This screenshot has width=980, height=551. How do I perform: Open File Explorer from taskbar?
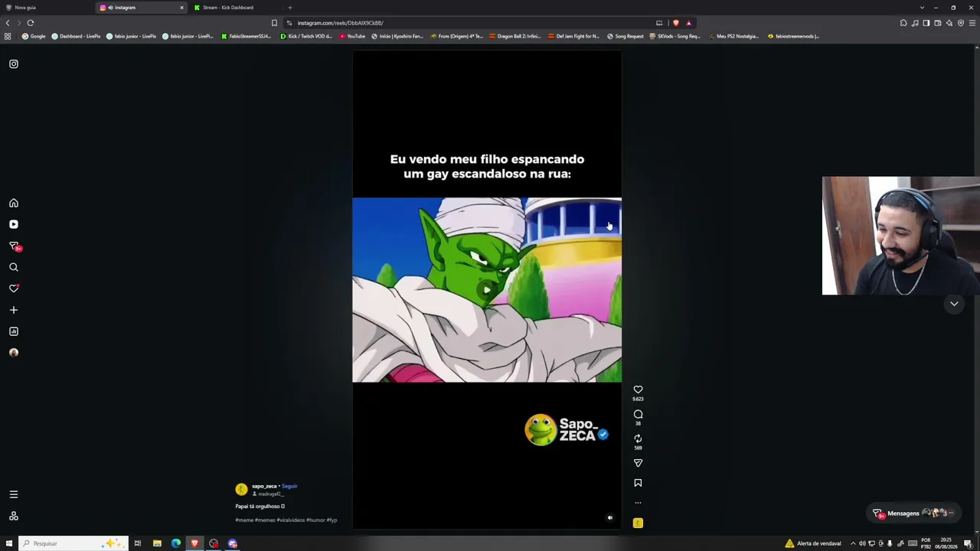click(157, 543)
